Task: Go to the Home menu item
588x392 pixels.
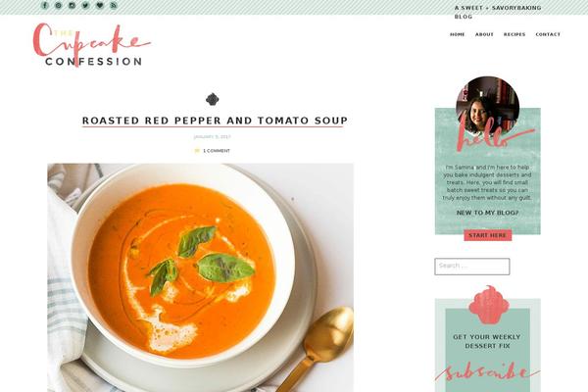Action: tap(457, 34)
